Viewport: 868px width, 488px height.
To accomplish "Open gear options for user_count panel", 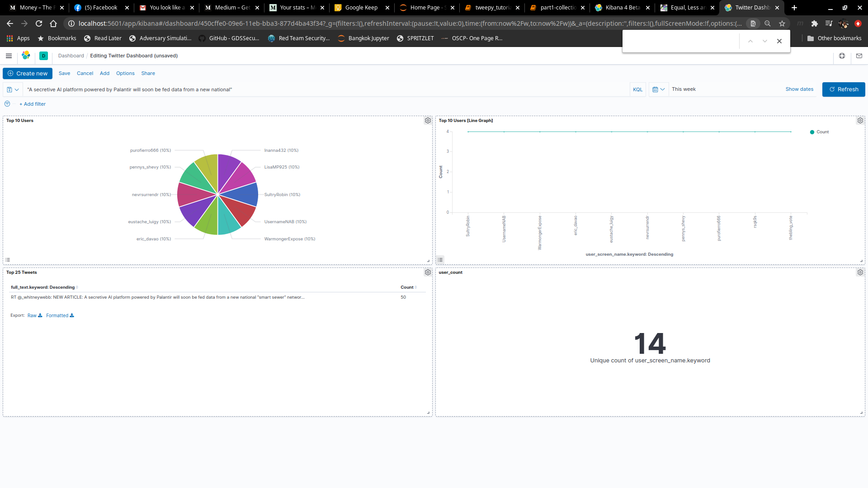I will [x=860, y=272].
